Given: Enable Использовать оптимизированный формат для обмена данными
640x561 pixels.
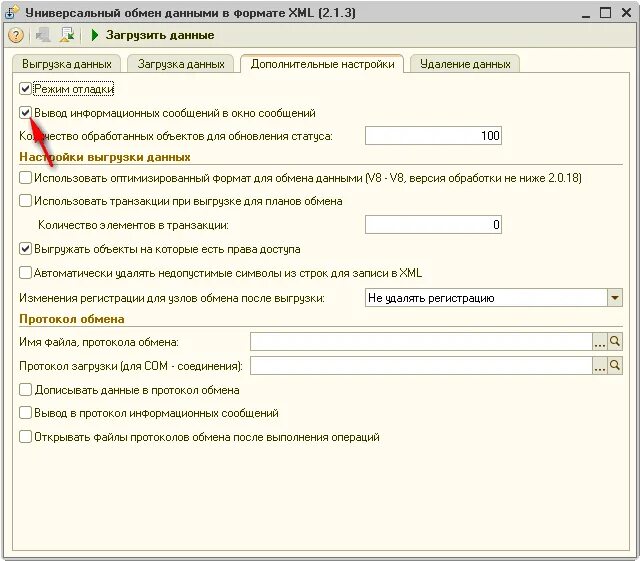Looking at the screenshot, I should point(25,178).
